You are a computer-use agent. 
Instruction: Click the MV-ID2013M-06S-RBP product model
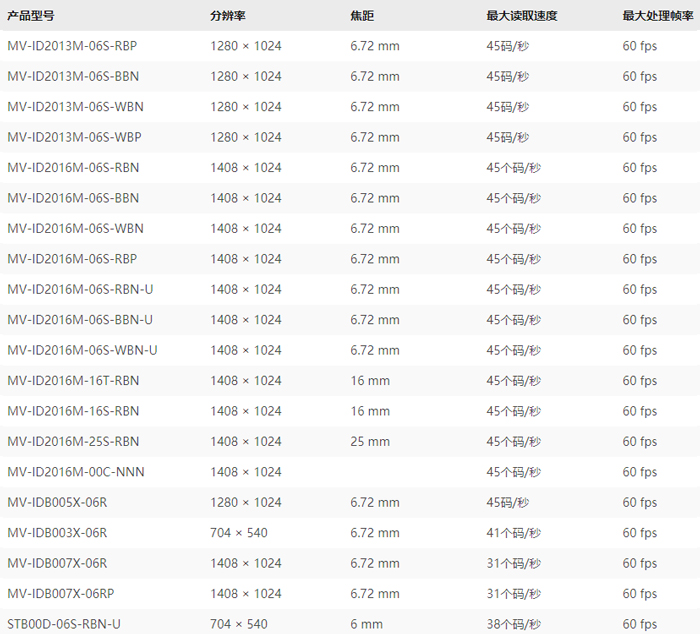[72, 46]
